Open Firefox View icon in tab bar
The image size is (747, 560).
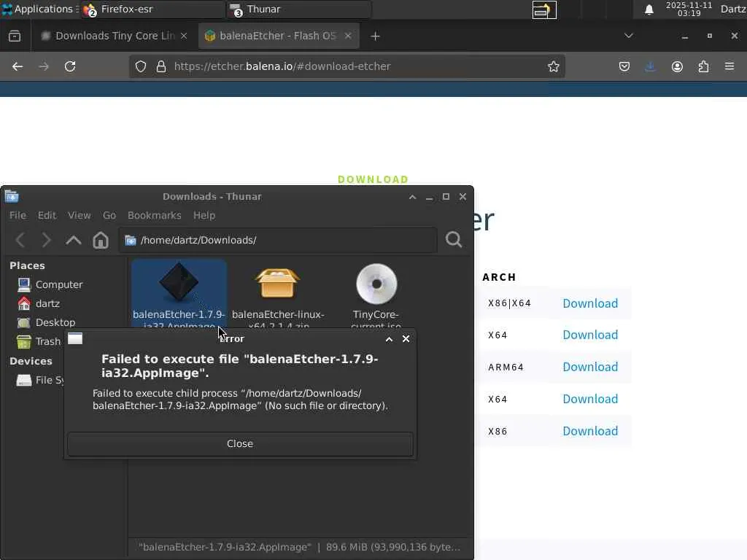[x=15, y=36]
